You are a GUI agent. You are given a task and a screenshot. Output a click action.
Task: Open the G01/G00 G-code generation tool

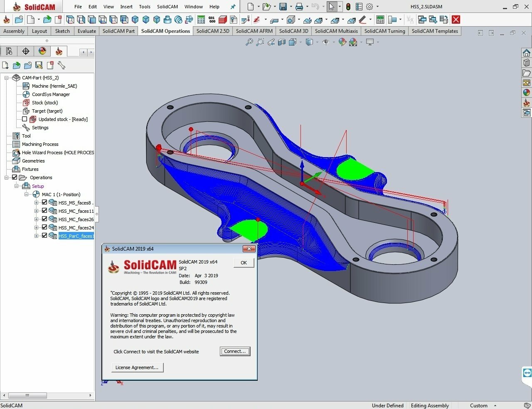coord(212,19)
